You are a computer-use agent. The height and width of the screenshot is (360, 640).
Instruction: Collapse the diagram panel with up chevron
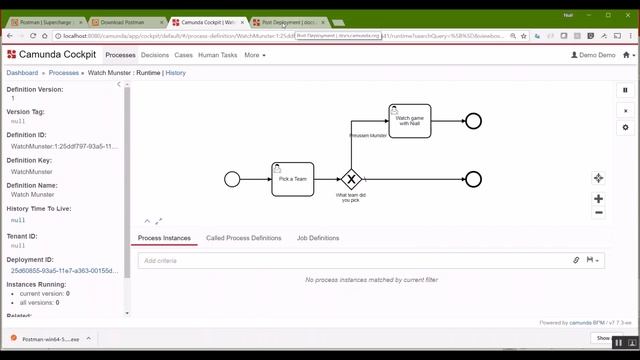147,221
